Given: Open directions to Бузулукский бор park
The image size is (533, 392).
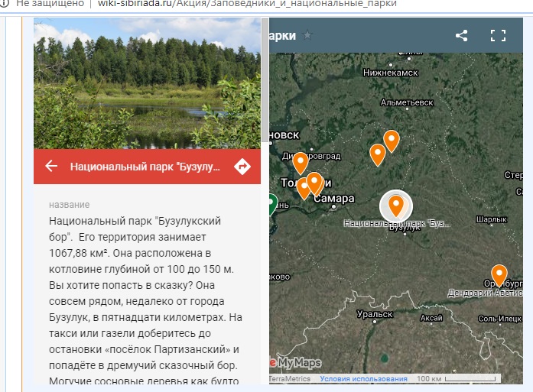Looking at the screenshot, I should (x=242, y=167).
